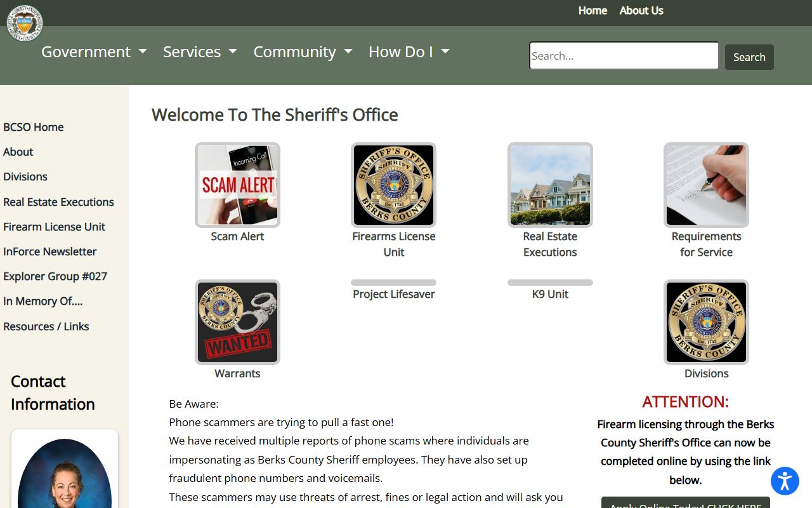812x508 pixels.
Task: Click the Scam Alert caption text
Action: pos(237,236)
